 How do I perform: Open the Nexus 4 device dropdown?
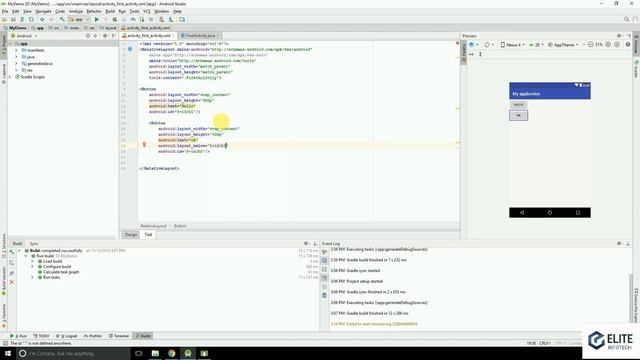tap(513, 44)
